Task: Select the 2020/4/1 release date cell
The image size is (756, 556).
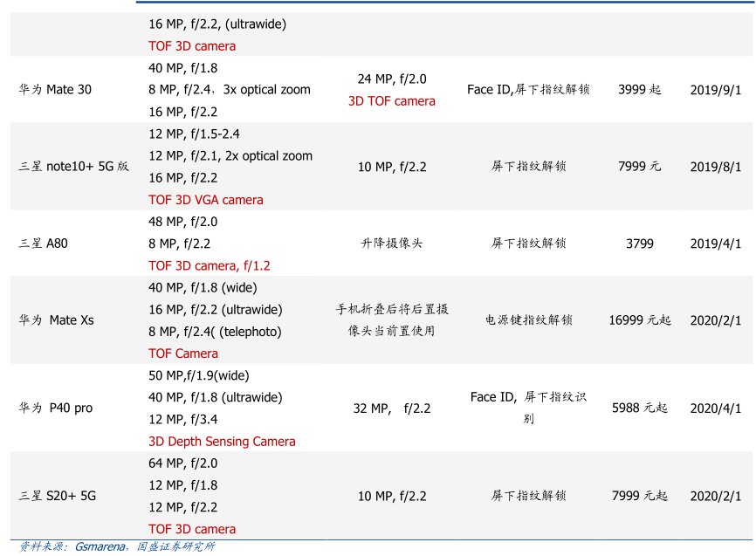Action: click(715, 408)
